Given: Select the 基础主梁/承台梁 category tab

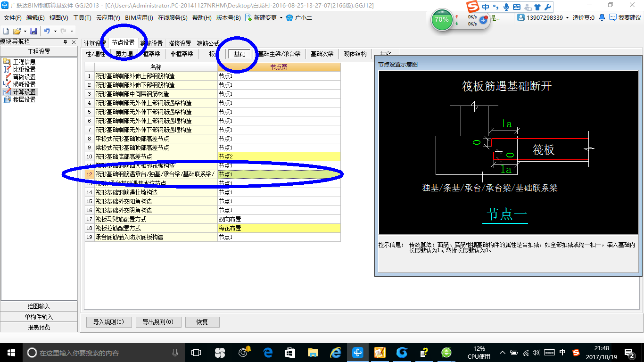Looking at the screenshot, I should pos(279,54).
